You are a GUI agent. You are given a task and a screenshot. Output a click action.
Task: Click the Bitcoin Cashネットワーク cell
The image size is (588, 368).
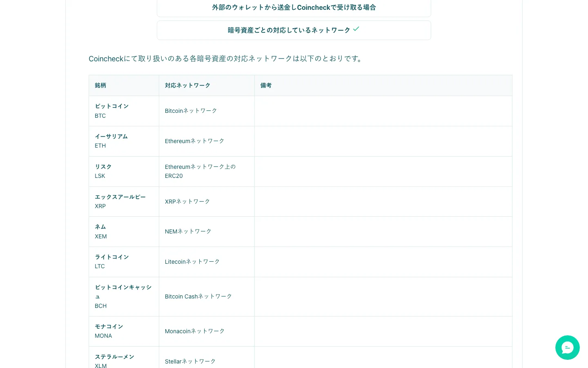tap(207, 296)
